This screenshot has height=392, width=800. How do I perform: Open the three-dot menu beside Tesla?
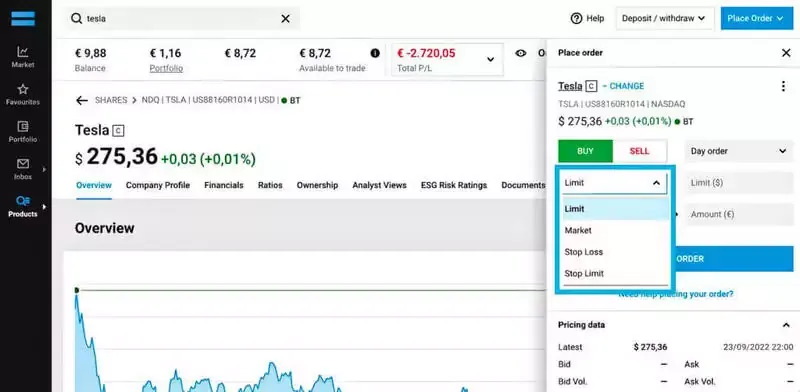[x=783, y=86]
